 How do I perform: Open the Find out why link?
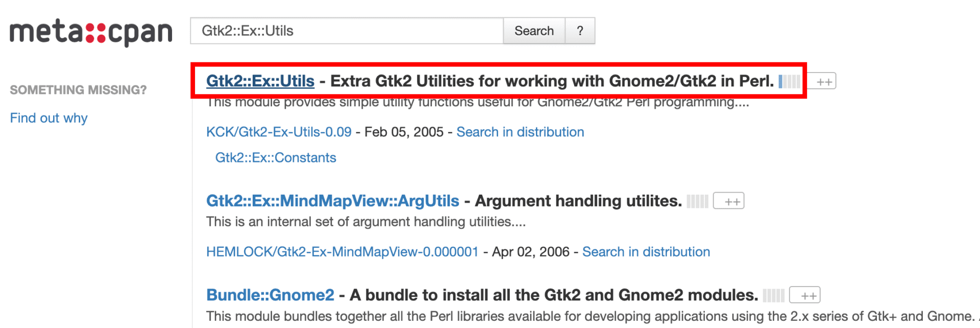click(x=49, y=118)
